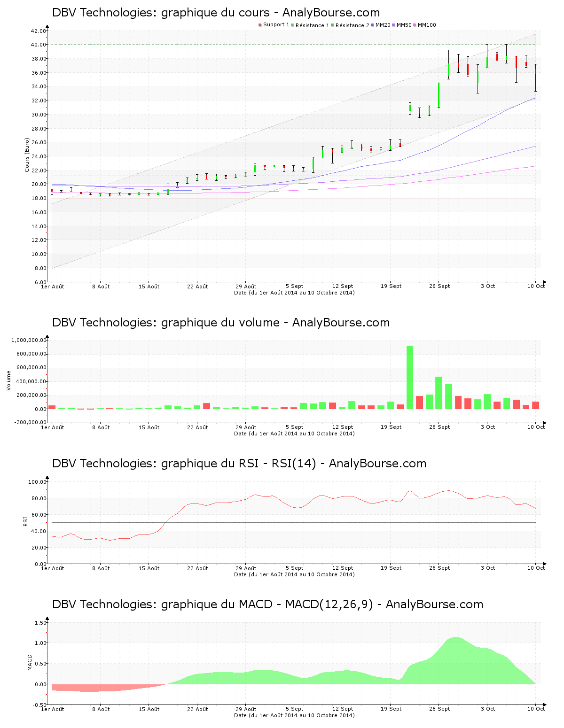Click the 1.50 value on MACD axis

tap(41, 623)
